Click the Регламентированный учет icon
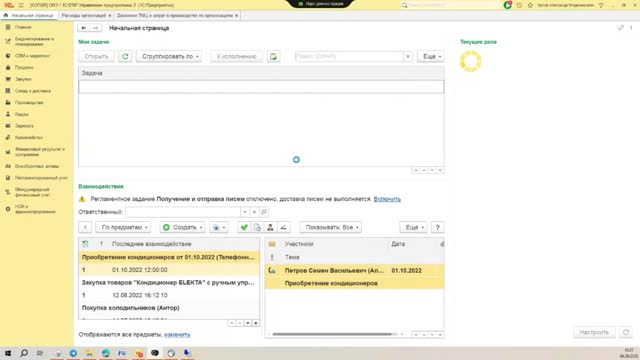 (8, 178)
